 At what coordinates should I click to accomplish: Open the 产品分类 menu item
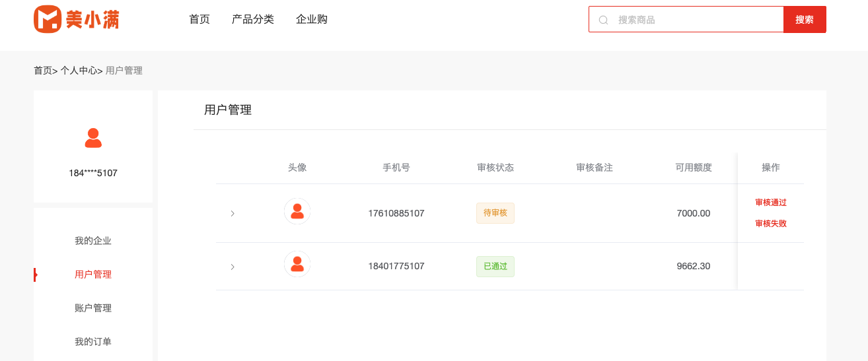click(x=253, y=19)
